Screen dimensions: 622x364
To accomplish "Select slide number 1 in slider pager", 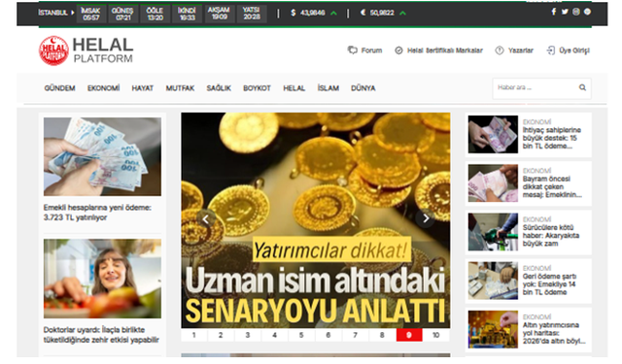I will pyautogui.click(x=194, y=335).
